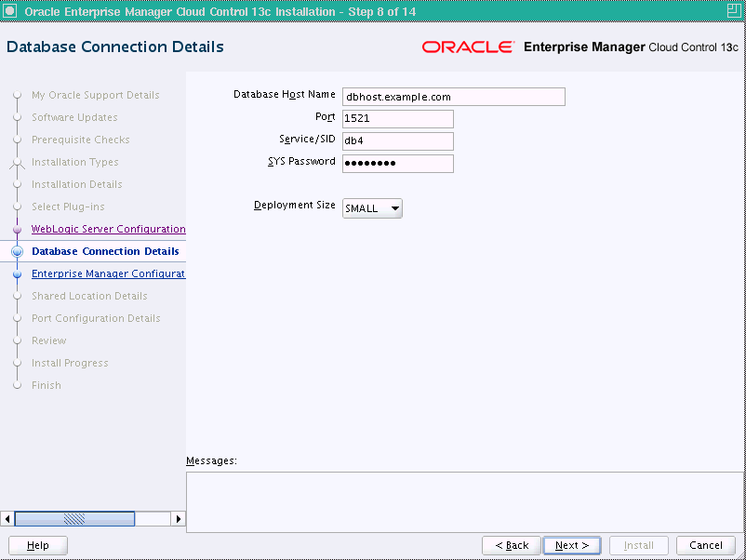Click the Messages text area
The width and height of the screenshot is (746, 560).
(465, 502)
